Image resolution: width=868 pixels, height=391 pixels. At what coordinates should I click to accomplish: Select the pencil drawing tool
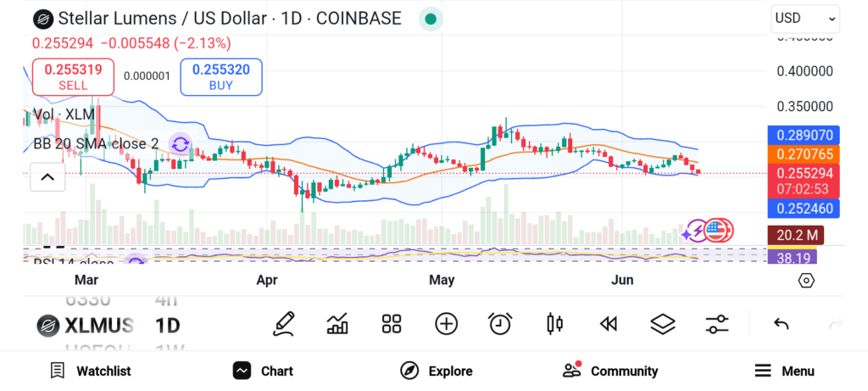pos(284,323)
